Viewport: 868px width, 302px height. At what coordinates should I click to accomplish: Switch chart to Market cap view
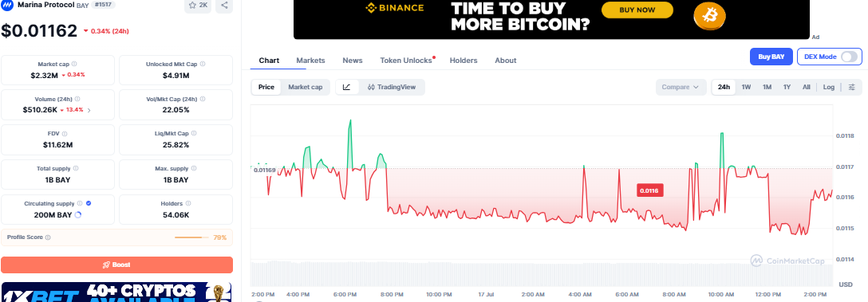305,87
